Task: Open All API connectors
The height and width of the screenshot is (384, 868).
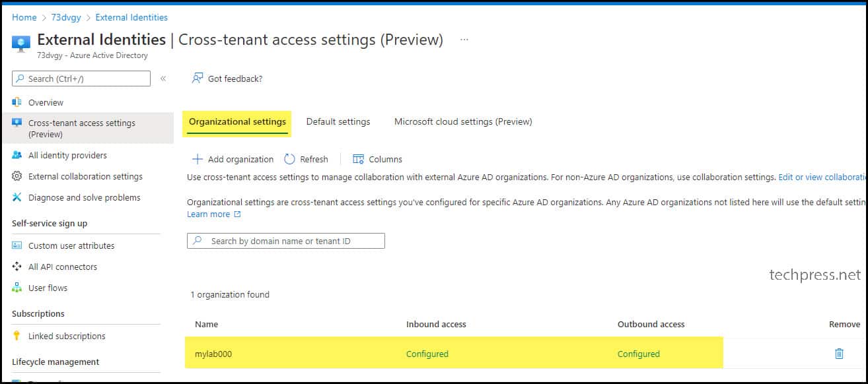Action: 63,267
